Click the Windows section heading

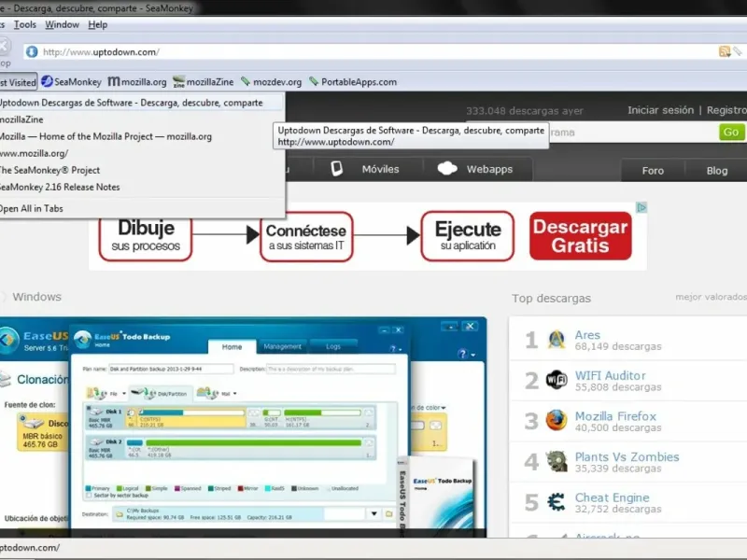(36, 297)
